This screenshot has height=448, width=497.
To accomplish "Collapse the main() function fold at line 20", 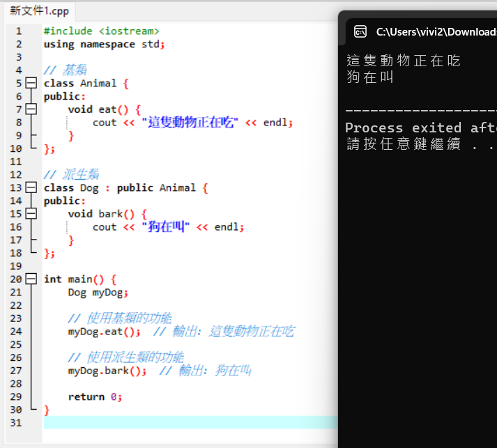I will 31,279.
